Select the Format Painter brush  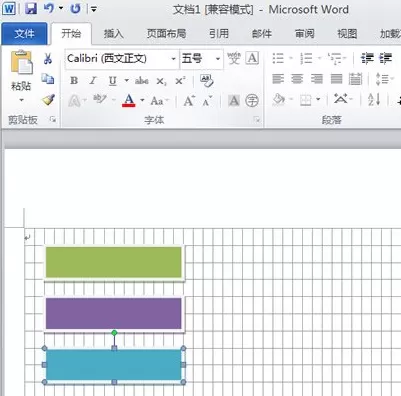pyautogui.click(x=48, y=100)
